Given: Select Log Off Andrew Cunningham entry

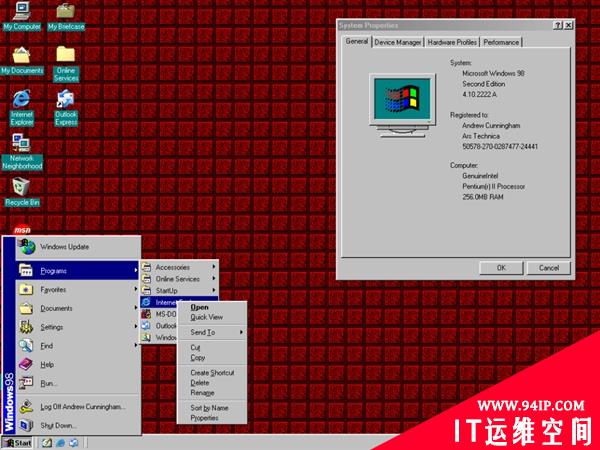Looking at the screenshot, I should tap(78, 406).
